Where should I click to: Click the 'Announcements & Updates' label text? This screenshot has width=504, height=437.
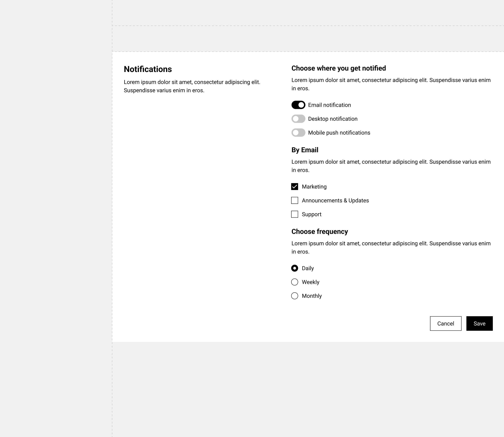[x=335, y=201]
